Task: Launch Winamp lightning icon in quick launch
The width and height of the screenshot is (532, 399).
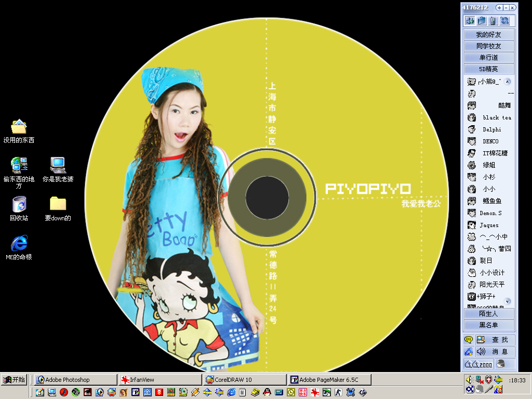Action: pos(195,393)
